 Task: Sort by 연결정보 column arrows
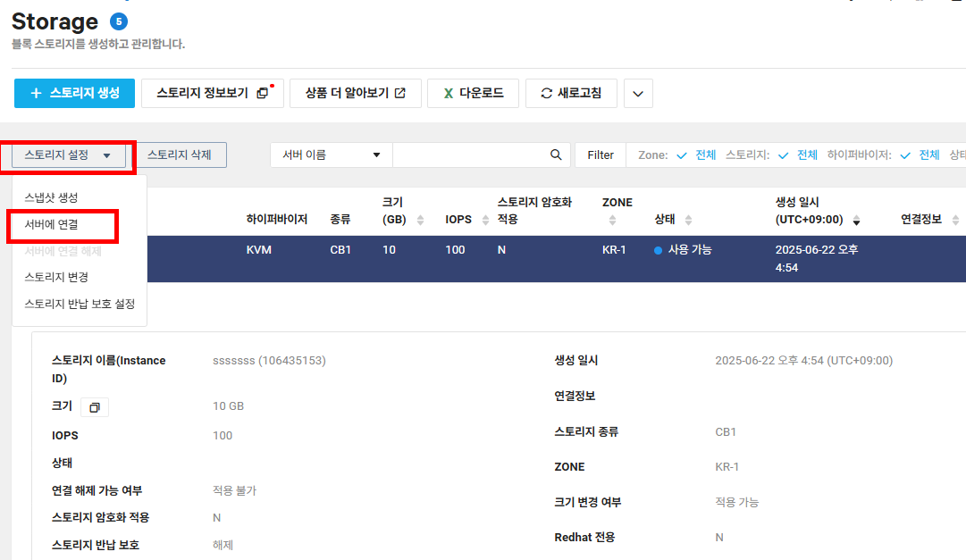click(955, 220)
